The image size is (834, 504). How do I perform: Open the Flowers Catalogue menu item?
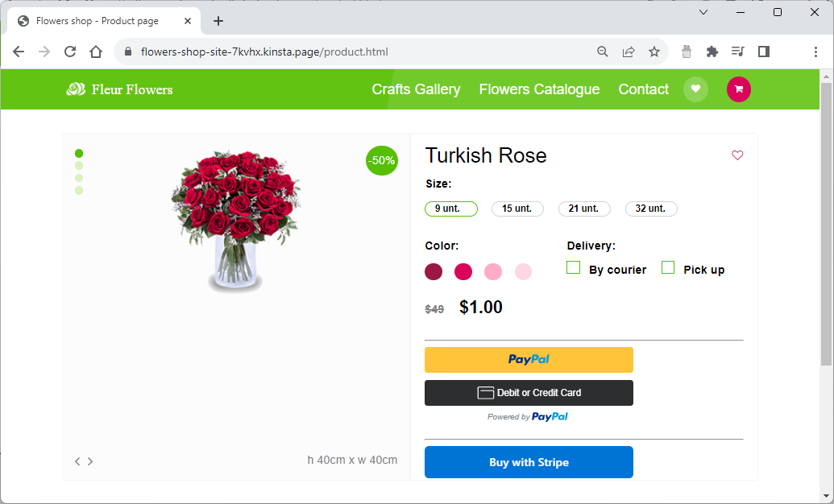[539, 89]
